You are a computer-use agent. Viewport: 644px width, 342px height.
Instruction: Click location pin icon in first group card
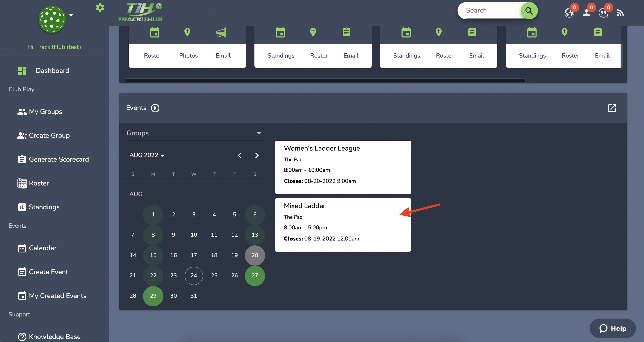tap(187, 32)
